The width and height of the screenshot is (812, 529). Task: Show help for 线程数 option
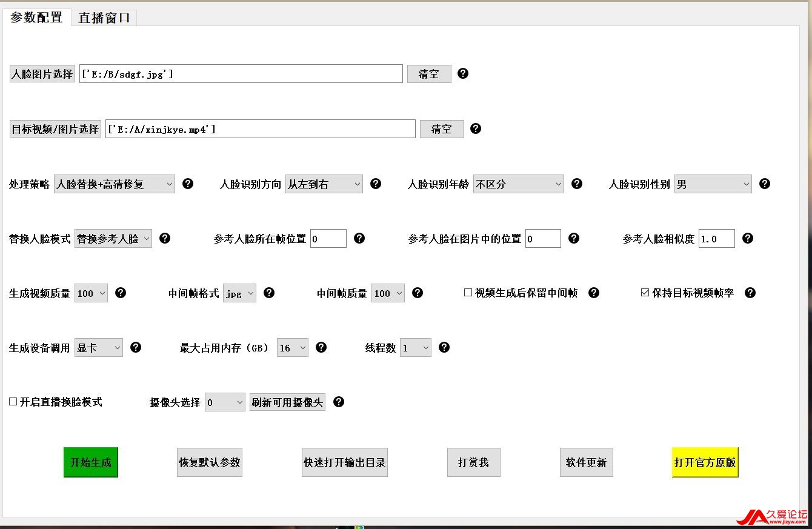(444, 347)
